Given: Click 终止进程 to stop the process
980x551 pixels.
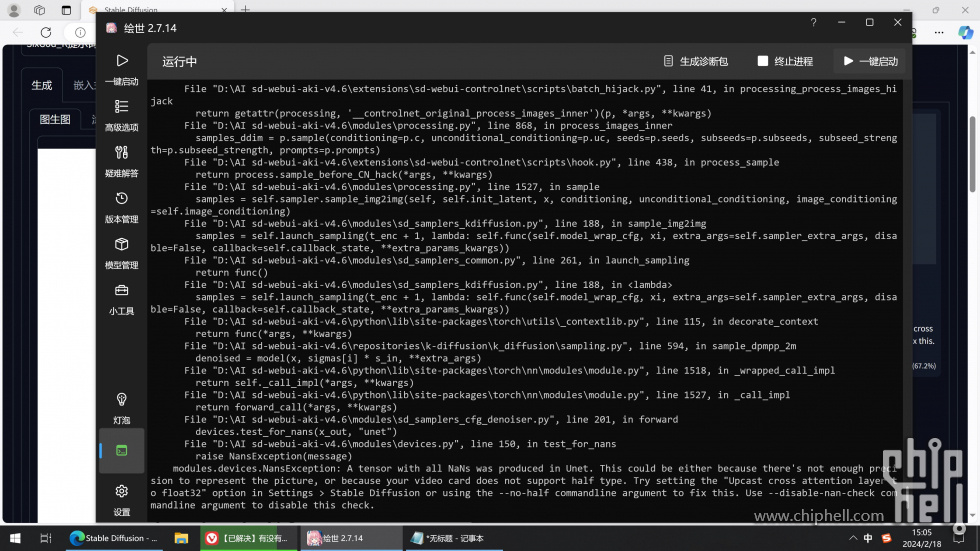Looking at the screenshot, I should click(785, 61).
